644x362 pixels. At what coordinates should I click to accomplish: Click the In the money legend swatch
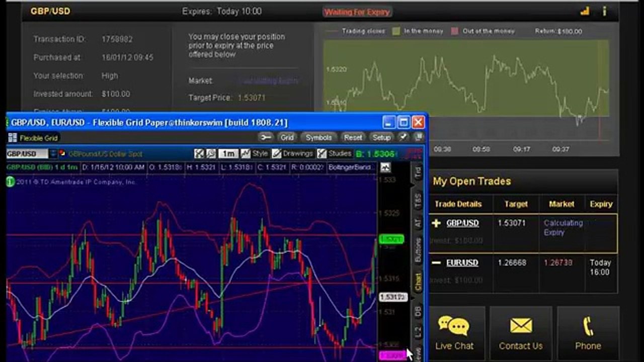[x=396, y=31]
